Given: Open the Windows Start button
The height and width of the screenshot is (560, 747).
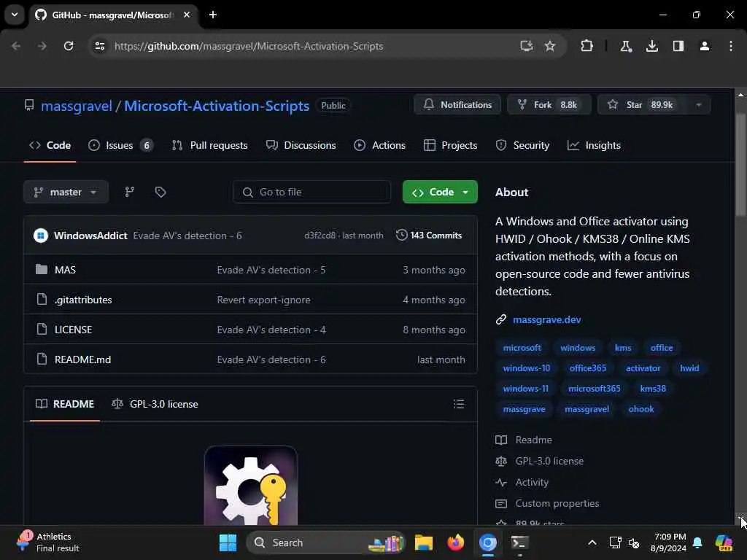Looking at the screenshot, I should click(x=228, y=542).
